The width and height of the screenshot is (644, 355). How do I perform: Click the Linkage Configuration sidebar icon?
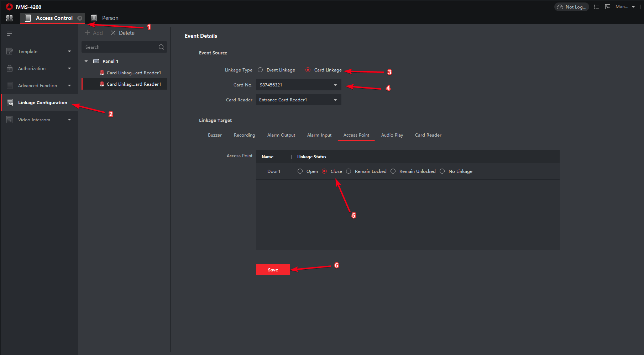[x=10, y=102]
